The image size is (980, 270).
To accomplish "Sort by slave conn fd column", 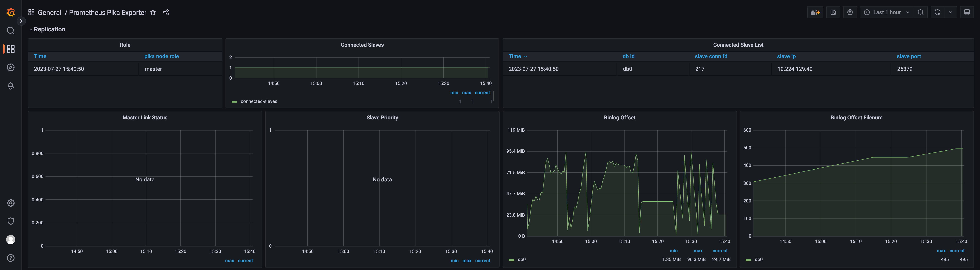I will point(711,56).
